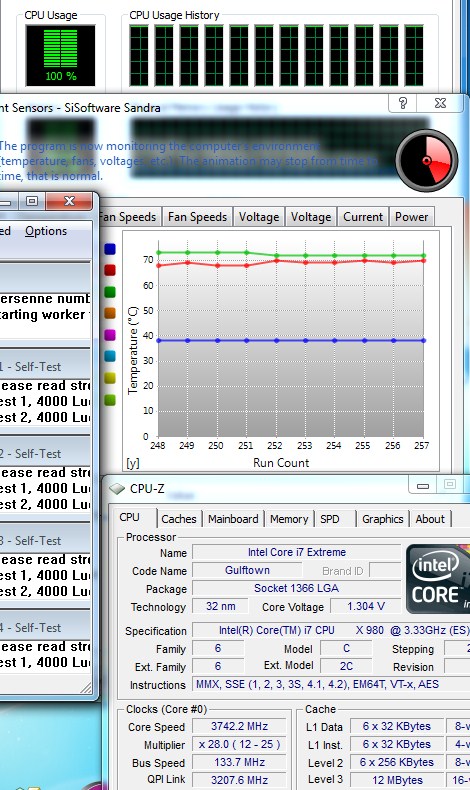Open the Mainboard tab in CPU-Z
This screenshot has width=470, height=790.
click(233, 519)
